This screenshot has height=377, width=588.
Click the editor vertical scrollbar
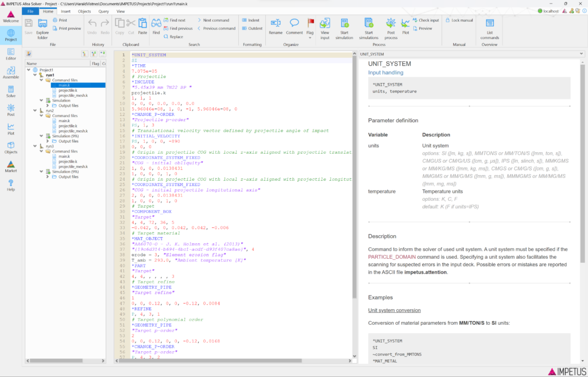354,177
